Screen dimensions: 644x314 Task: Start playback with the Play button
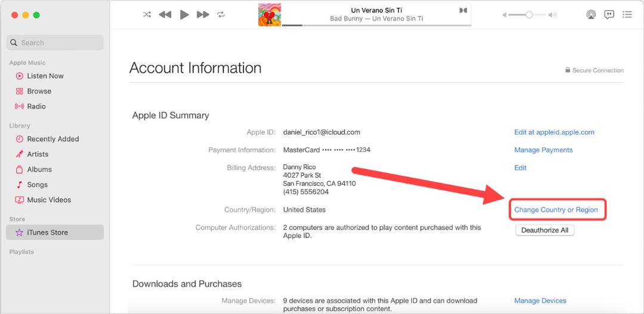pyautogui.click(x=184, y=15)
